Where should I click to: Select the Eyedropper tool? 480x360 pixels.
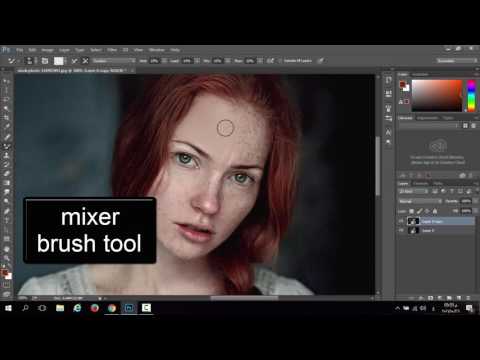click(6, 127)
